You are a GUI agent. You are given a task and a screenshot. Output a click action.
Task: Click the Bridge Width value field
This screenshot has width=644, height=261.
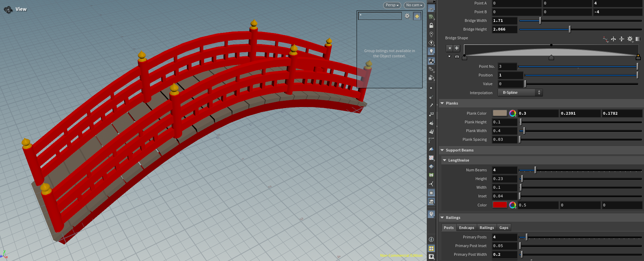505,21
